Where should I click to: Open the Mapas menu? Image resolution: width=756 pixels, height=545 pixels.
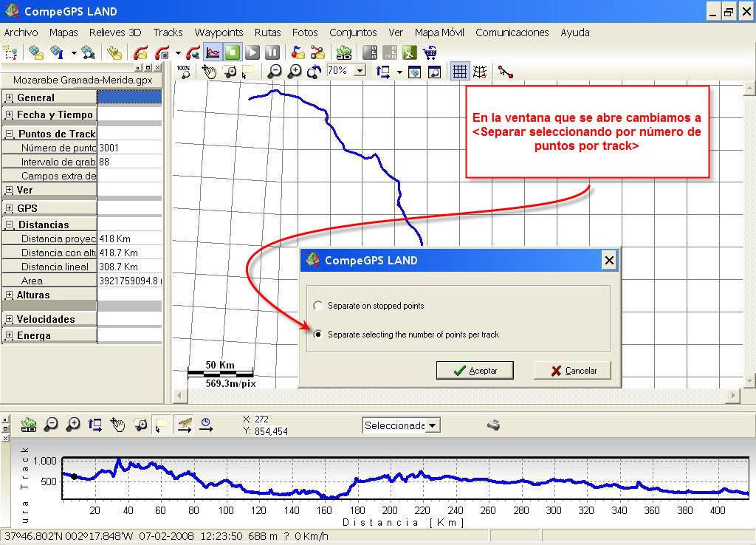click(63, 32)
